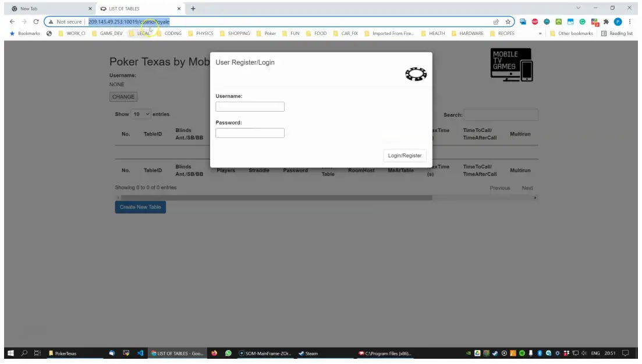Click the browser address bar URL
The image size is (642, 364).
[129, 22]
